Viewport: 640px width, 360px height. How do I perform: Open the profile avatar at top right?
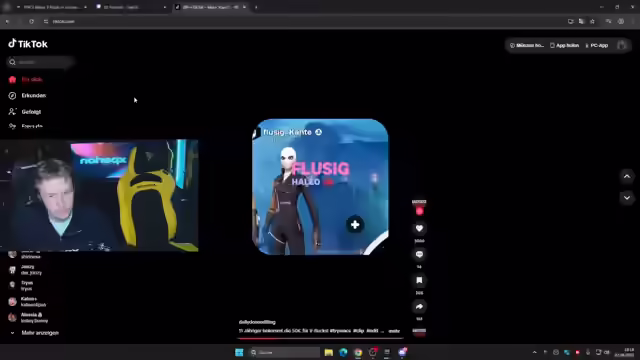[622, 45]
